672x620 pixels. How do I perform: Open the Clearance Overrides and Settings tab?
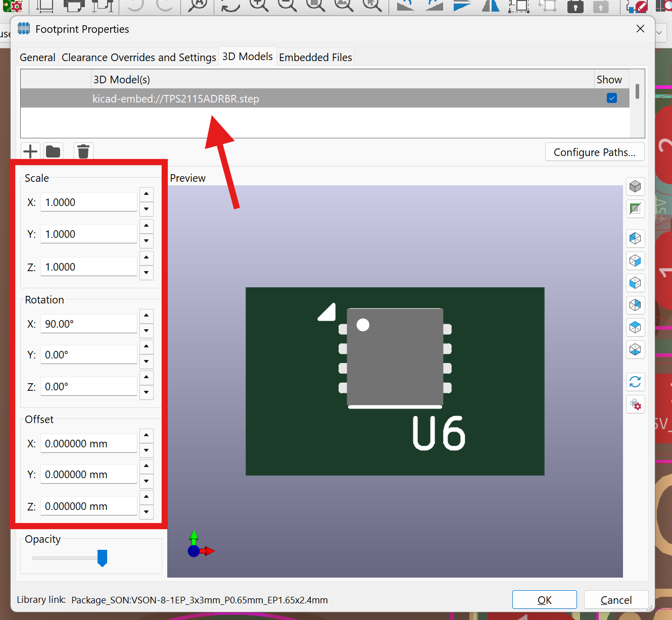click(x=138, y=57)
